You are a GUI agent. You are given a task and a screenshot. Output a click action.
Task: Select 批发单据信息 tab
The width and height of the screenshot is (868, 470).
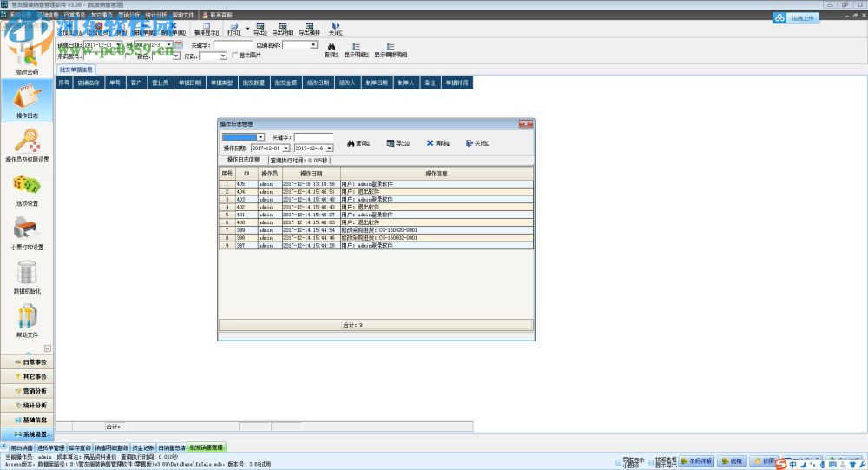coord(76,70)
